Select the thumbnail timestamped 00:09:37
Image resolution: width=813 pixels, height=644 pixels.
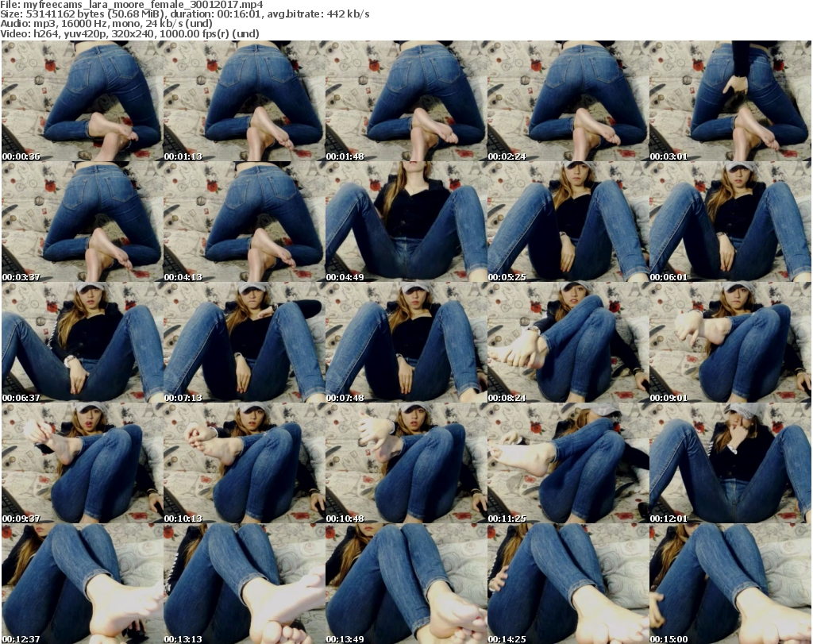click(x=82, y=464)
